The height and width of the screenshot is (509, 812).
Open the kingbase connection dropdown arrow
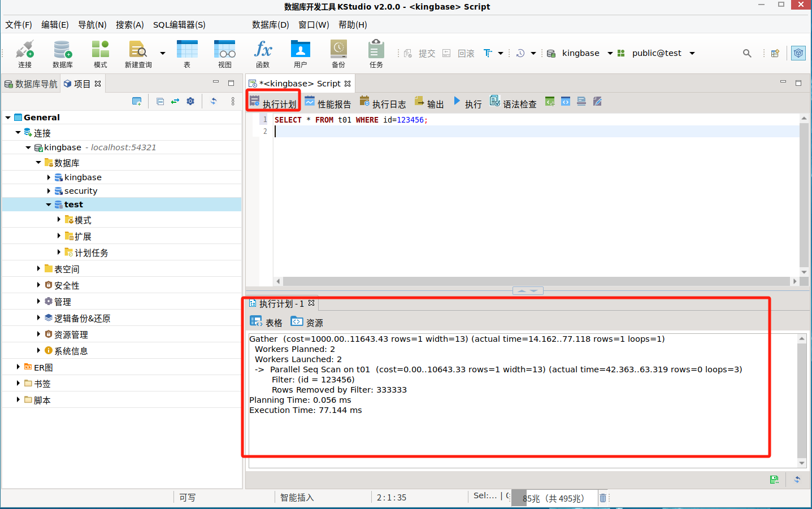tap(610, 54)
